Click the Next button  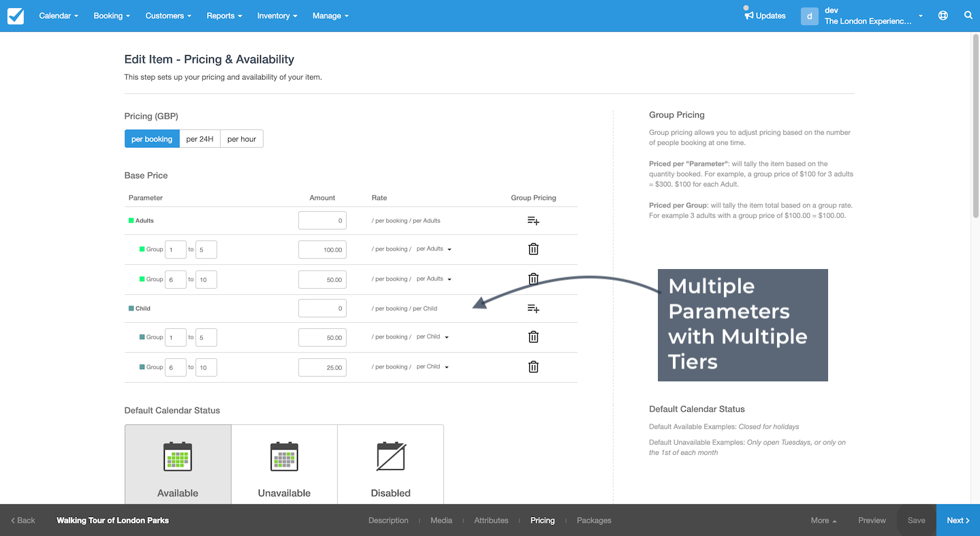[958, 520]
